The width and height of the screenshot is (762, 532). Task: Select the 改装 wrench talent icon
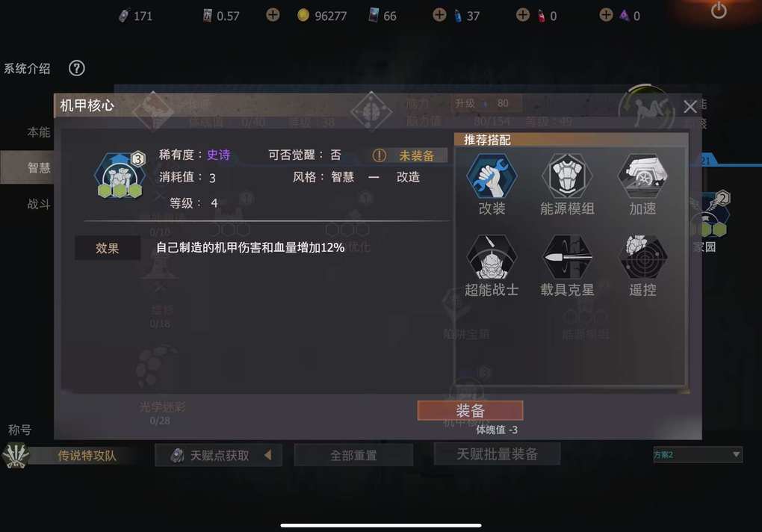[x=492, y=176]
